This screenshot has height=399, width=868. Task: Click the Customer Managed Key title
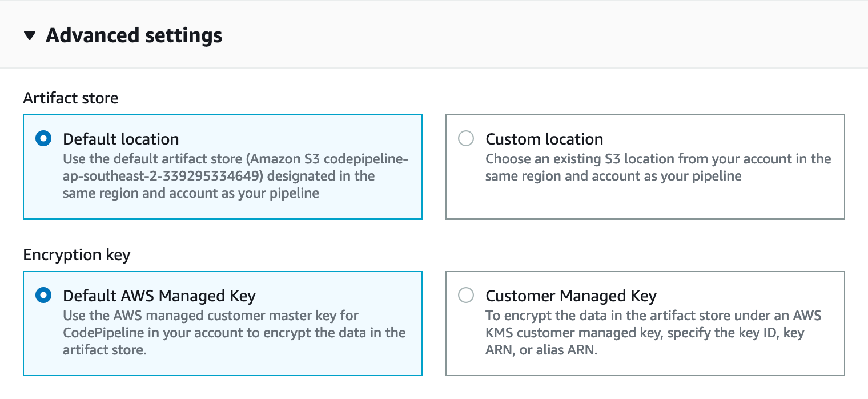570,296
